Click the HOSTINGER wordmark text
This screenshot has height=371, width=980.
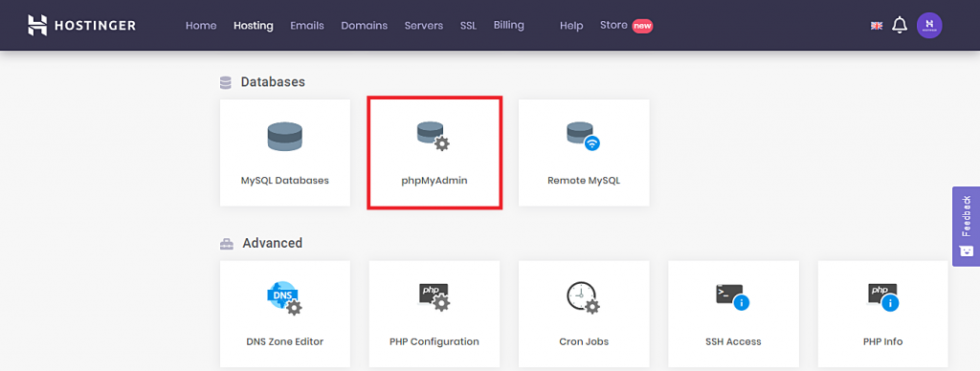[x=96, y=26]
